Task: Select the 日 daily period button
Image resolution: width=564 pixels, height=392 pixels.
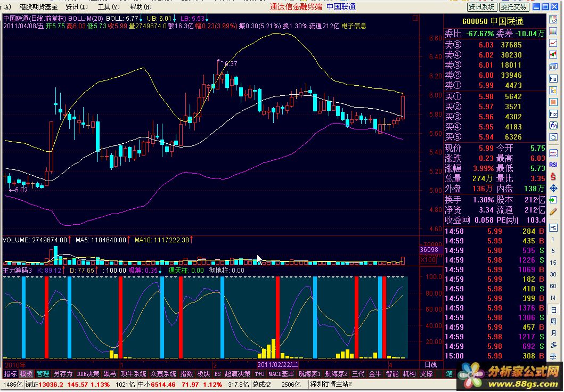Action: 553,310
